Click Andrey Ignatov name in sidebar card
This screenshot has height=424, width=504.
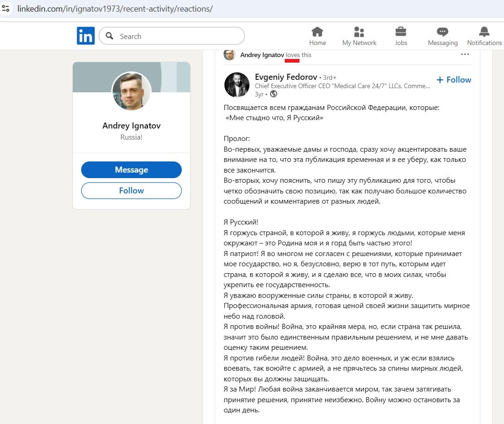tap(131, 126)
